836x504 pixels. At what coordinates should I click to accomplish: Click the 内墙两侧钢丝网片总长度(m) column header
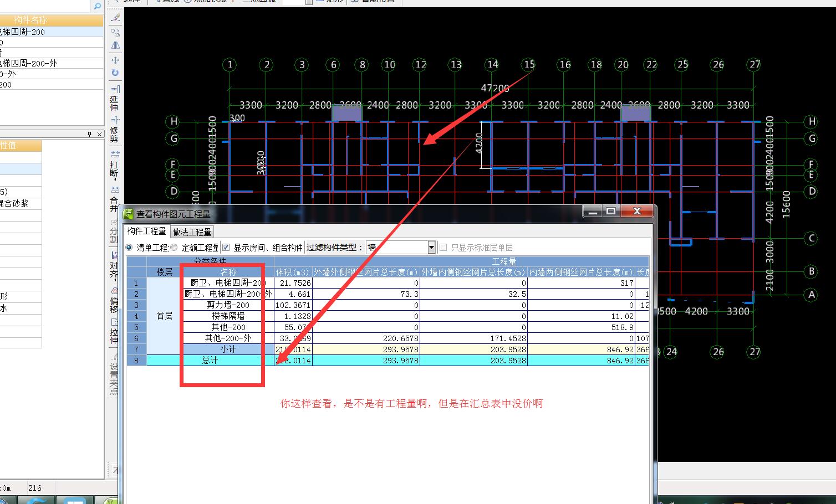pyautogui.click(x=581, y=272)
